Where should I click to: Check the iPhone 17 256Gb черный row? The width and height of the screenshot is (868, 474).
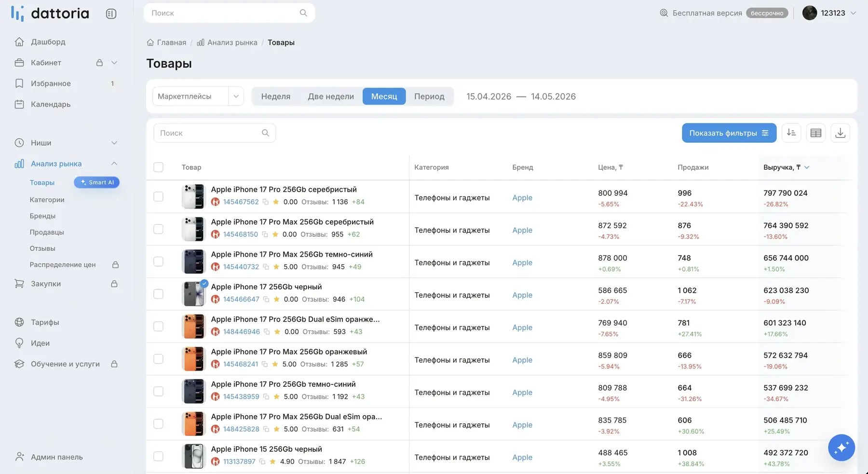click(x=158, y=294)
